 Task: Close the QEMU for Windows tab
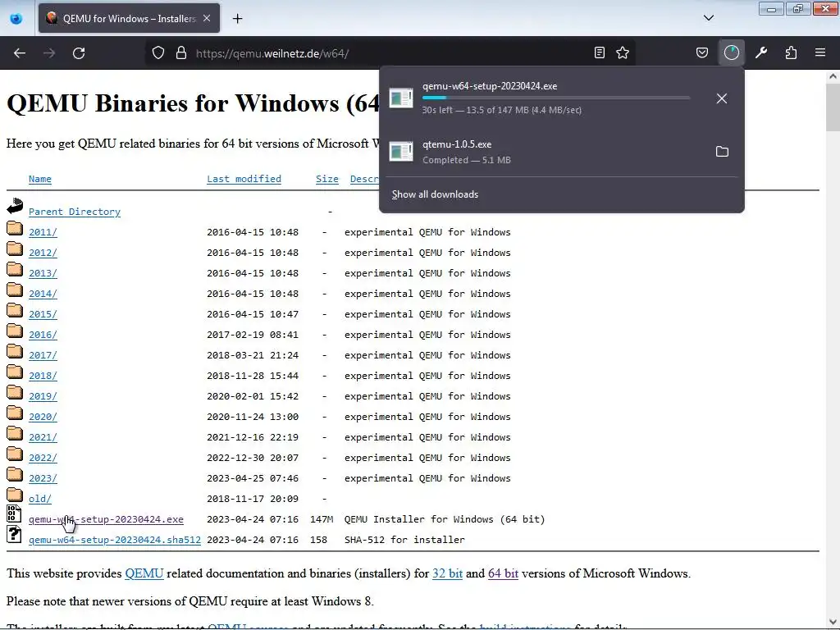point(207,18)
